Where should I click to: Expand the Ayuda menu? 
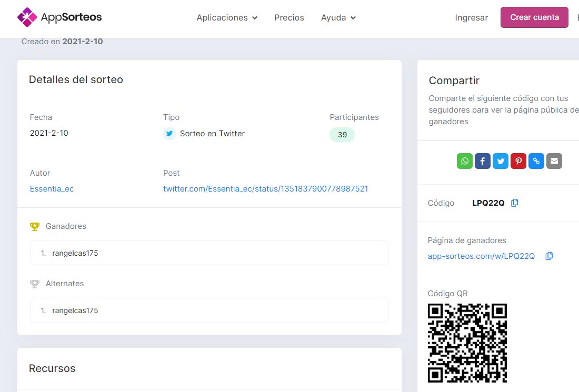coord(334,17)
